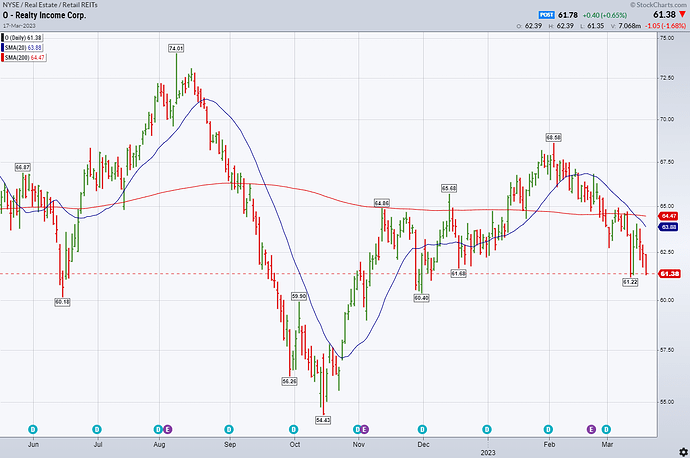Click the NYSE / Real Estate / Retail REITs text
Image resolution: width=690 pixels, height=458 pixels.
[x=50, y=5]
